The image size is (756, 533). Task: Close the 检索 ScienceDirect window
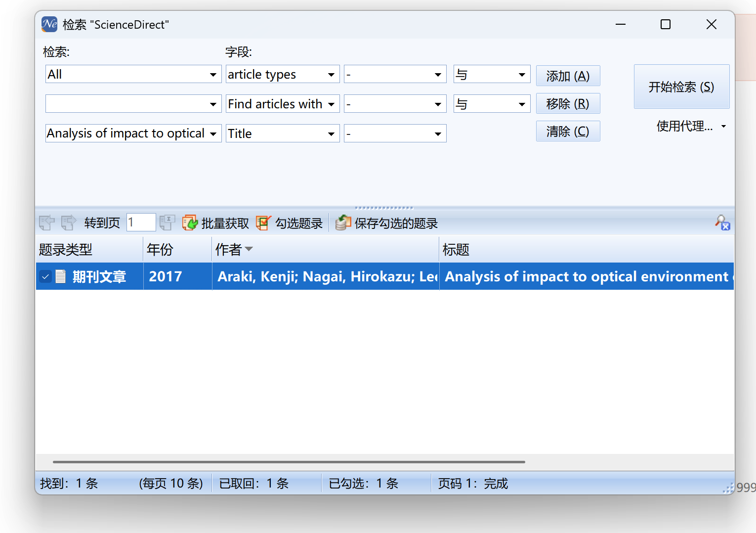click(x=712, y=24)
